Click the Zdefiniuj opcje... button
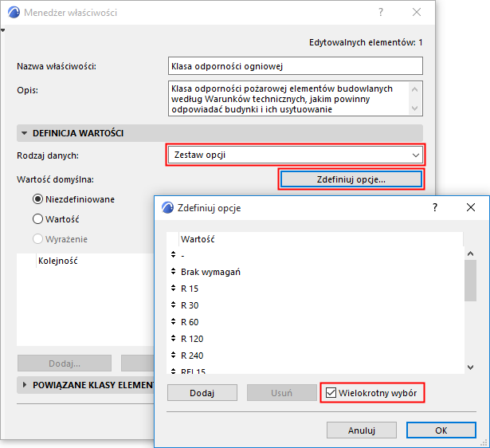 (351, 179)
